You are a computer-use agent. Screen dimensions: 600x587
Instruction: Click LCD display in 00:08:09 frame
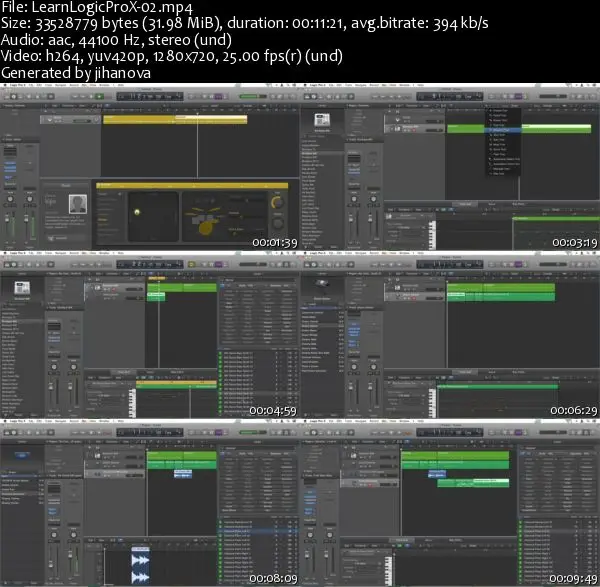pos(150,432)
